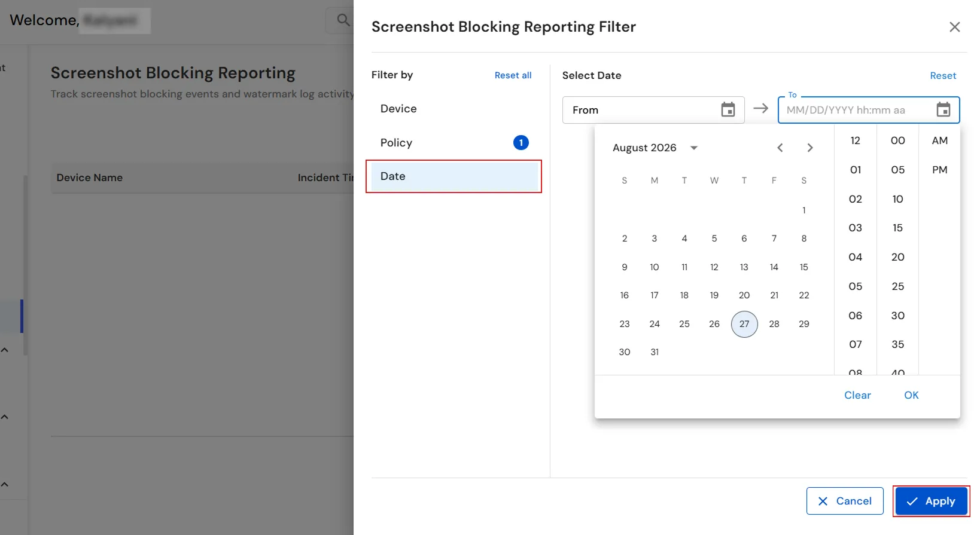980x535 pixels.
Task: Pick August 31 on the calendar
Action: 655,352
